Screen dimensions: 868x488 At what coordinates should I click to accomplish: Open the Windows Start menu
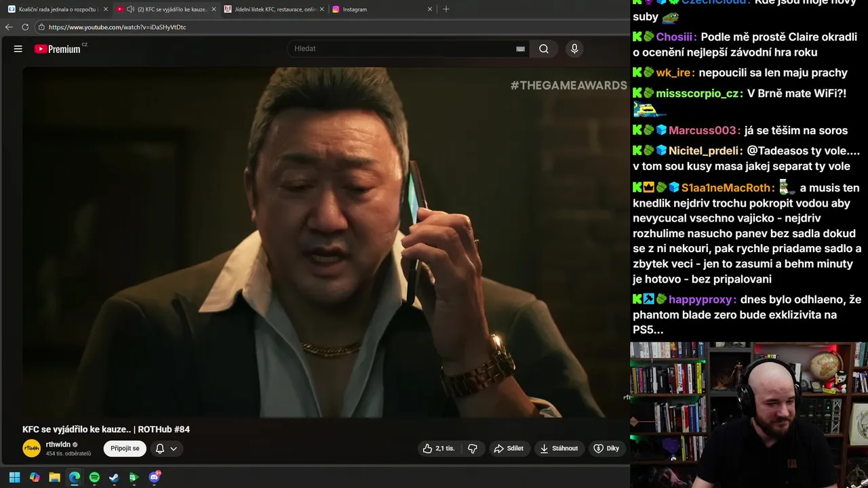tap(14, 477)
